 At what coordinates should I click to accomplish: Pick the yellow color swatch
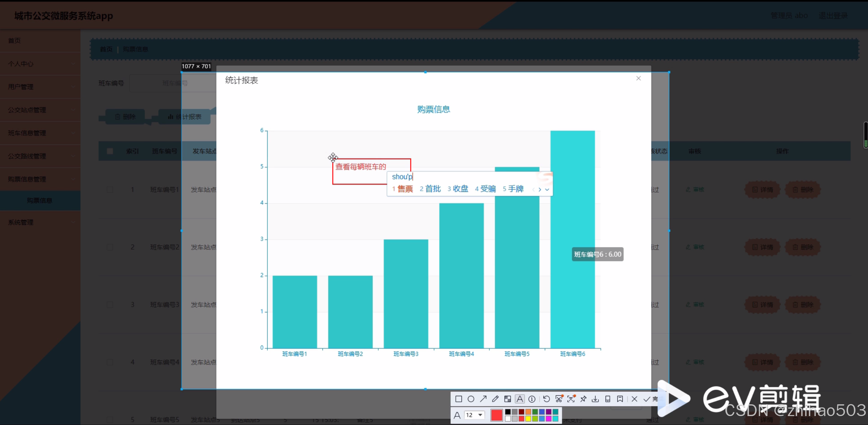tap(528, 419)
